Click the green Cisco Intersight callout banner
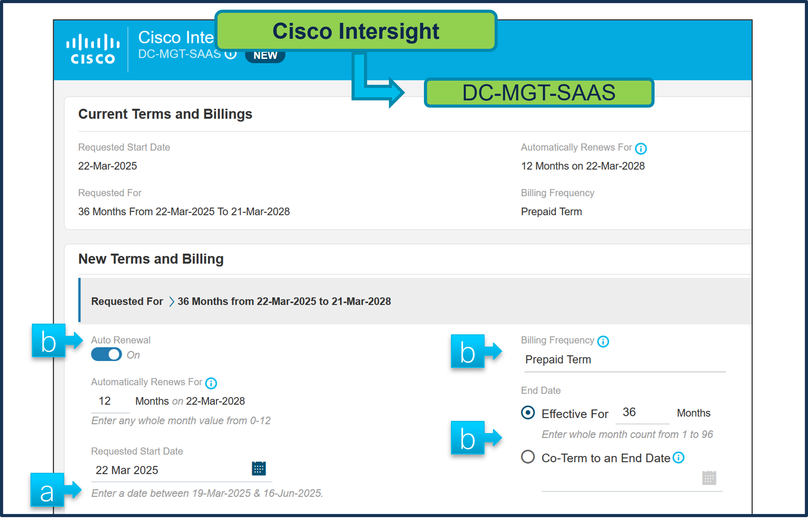The width and height of the screenshot is (808, 532). pyautogui.click(x=356, y=31)
